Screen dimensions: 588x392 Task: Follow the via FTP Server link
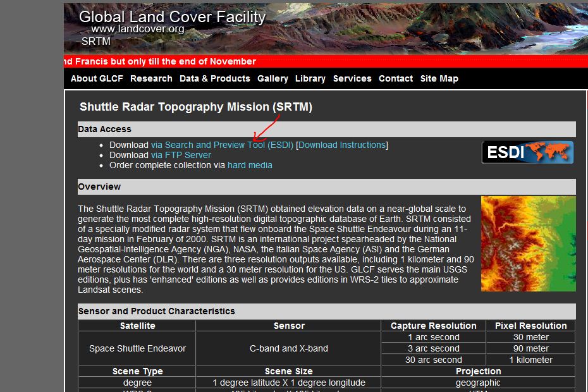181,155
